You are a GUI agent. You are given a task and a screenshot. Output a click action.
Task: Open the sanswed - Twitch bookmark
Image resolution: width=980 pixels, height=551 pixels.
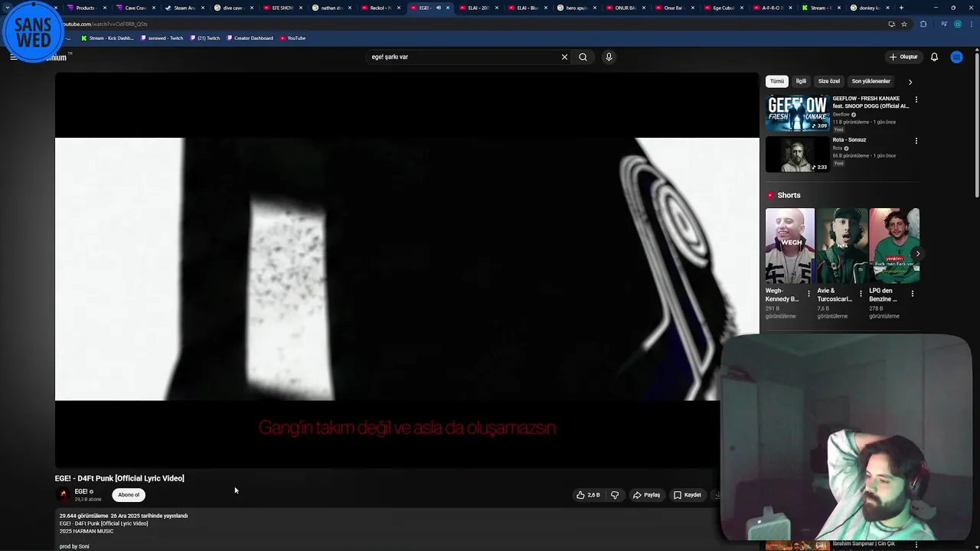tap(162, 38)
